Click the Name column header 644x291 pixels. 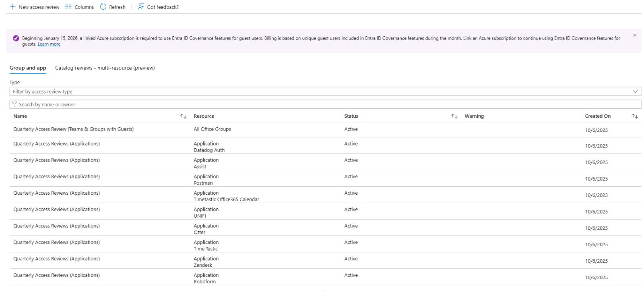coord(20,116)
